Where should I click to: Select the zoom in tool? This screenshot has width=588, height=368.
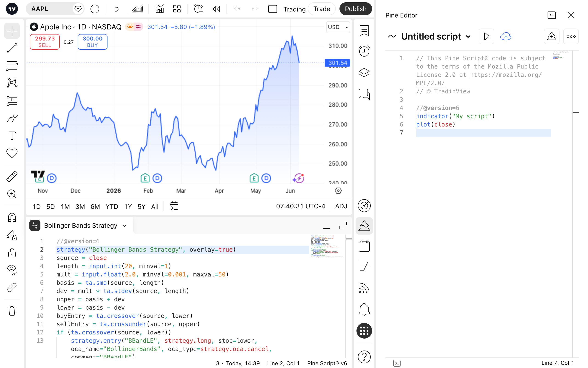pyautogui.click(x=12, y=194)
